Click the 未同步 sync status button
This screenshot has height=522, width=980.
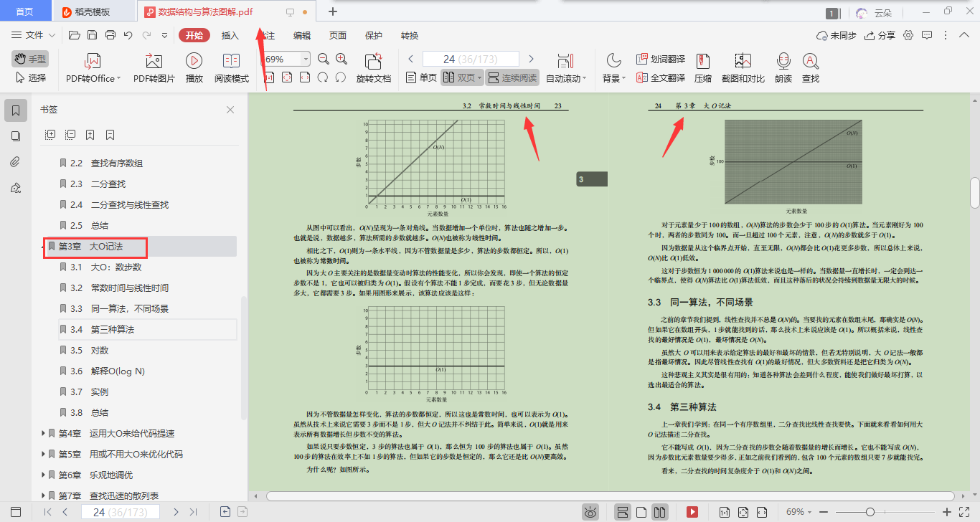pyautogui.click(x=837, y=35)
